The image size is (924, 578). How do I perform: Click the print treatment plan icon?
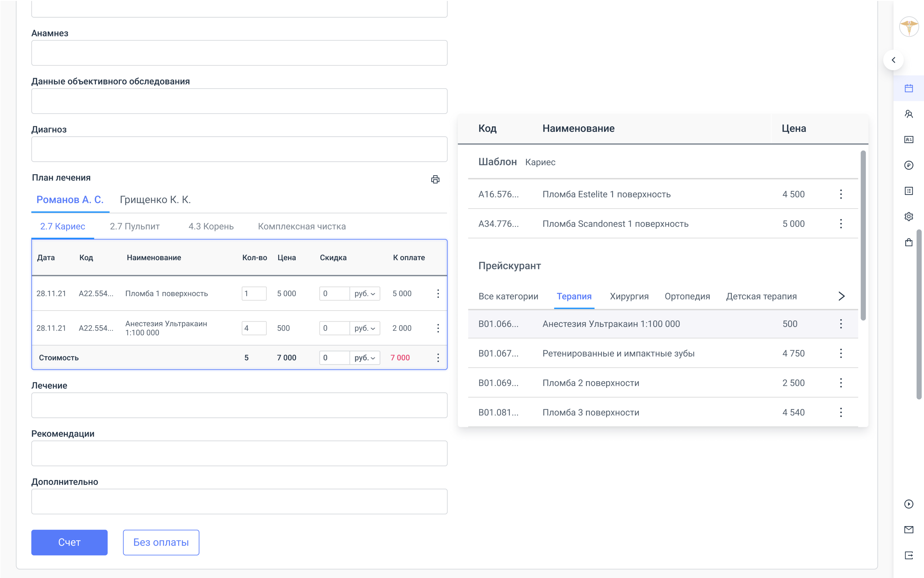pyautogui.click(x=435, y=179)
